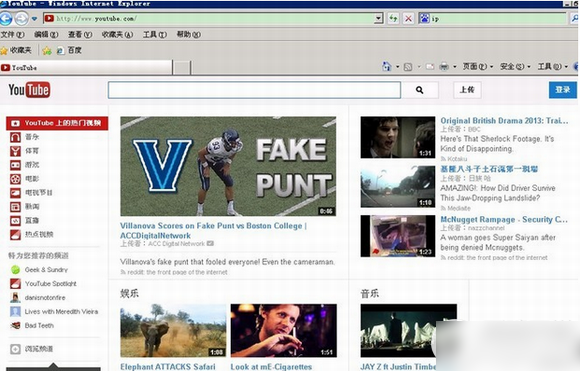
Task: Open the 'Look at mE-Cigarettes' video thumbnail
Action: tap(284, 331)
